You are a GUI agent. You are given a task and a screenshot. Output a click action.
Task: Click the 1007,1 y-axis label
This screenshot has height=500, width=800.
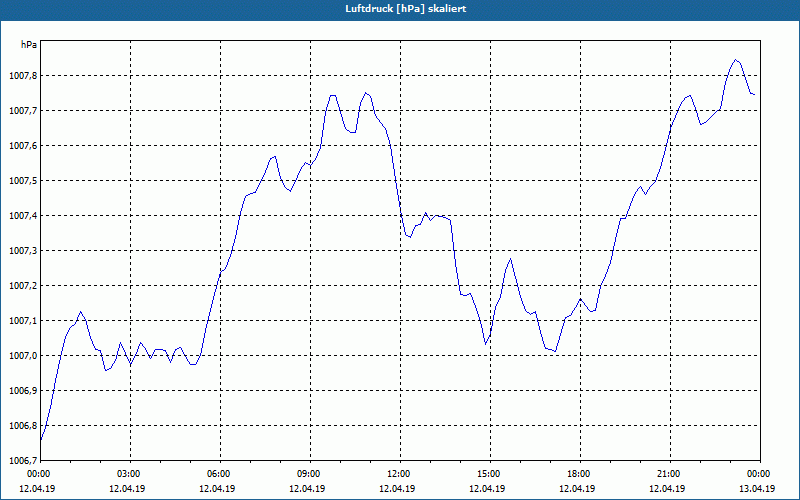tap(22, 321)
